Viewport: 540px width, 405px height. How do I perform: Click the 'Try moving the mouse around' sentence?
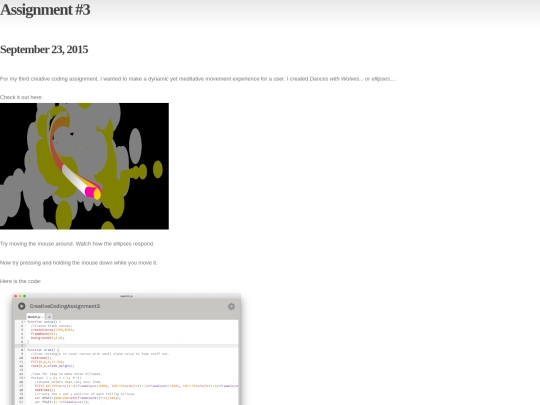point(77,244)
